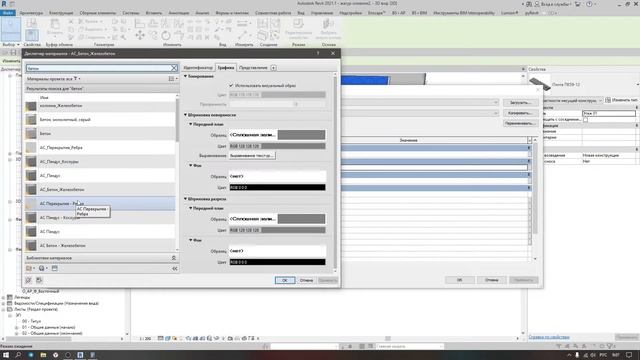The image size is (640, 360).
Task: Click the material library panel icon
Action: (x=55, y=268)
